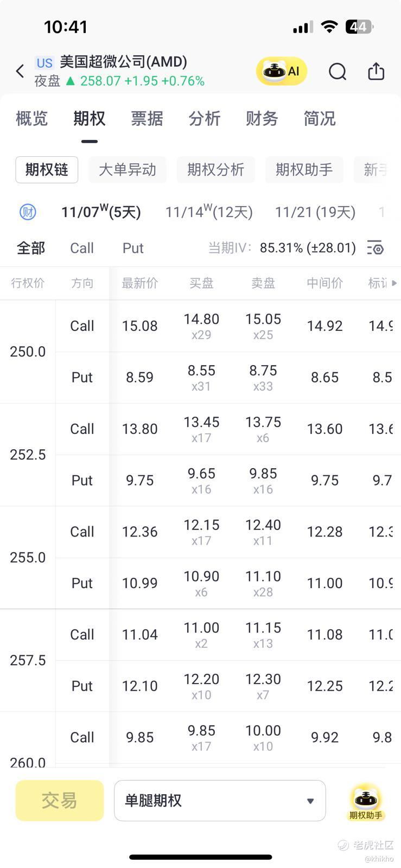Select the 11/14 weekly expiration date

[x=209, y=212]
